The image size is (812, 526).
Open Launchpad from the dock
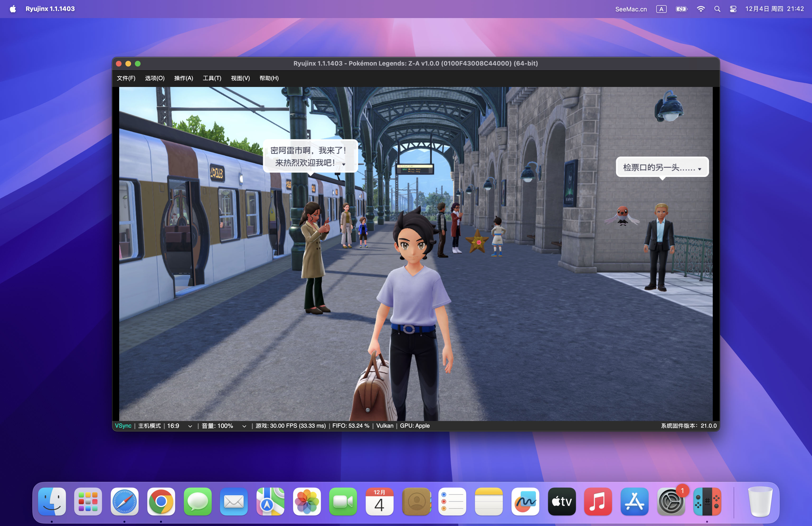pyautogui.click(x=88, y=502)
